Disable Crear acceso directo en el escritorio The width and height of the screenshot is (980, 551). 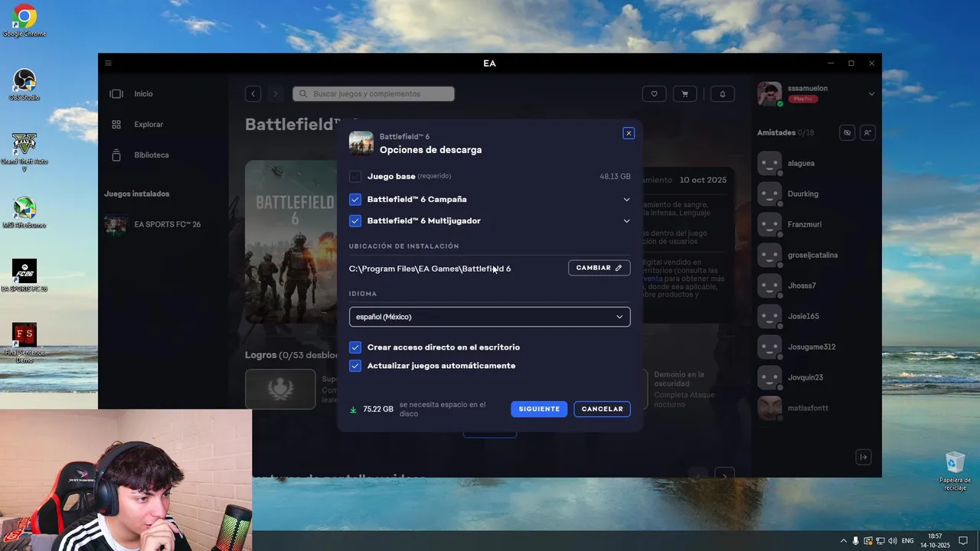[355, 347]
